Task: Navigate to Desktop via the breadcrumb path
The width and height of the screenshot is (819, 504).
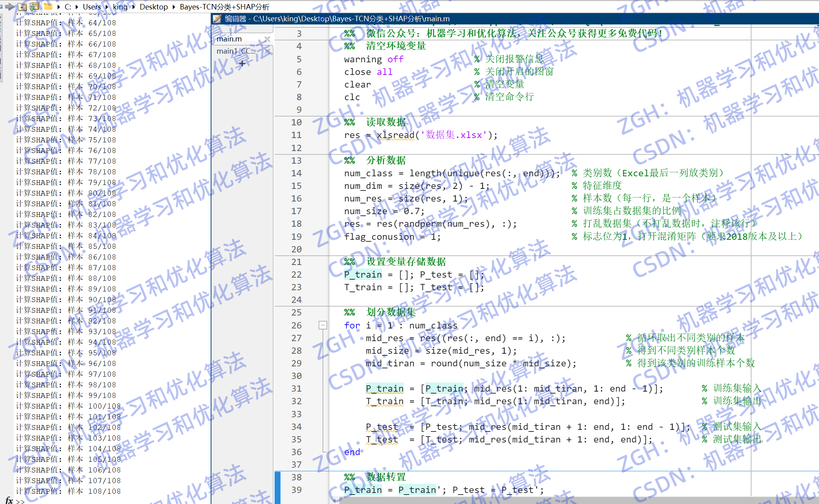Action: pyautogui.click(x=154, y=7)
